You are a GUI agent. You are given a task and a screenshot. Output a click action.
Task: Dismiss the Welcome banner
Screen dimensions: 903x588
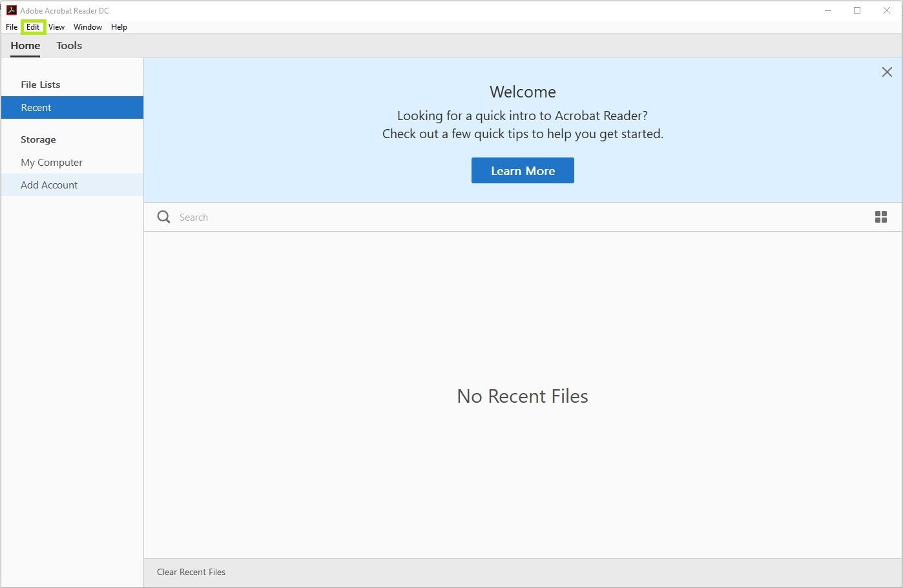pos(887,72)
